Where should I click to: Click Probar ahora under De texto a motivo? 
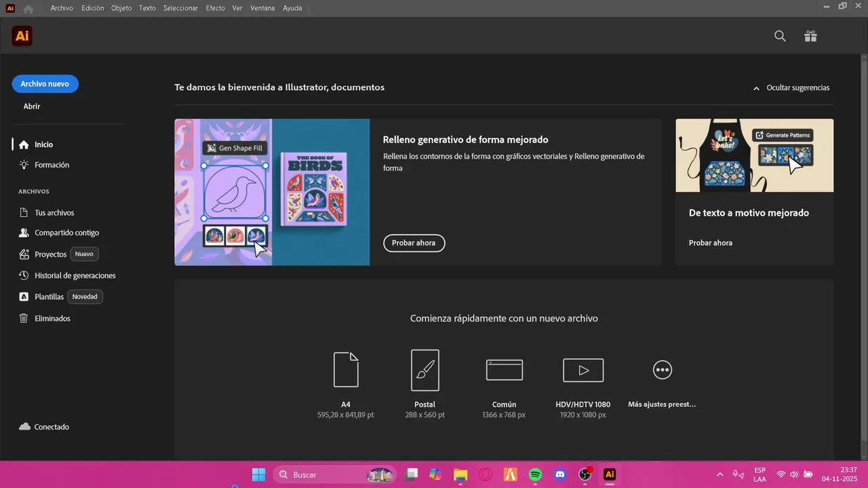pos(711,243)
